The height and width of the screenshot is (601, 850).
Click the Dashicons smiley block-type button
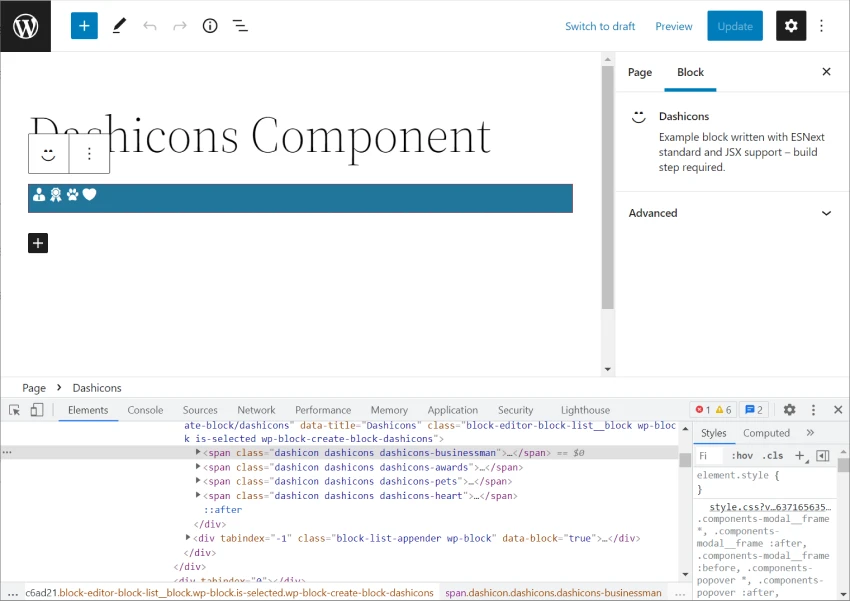(x=49, y=154)
